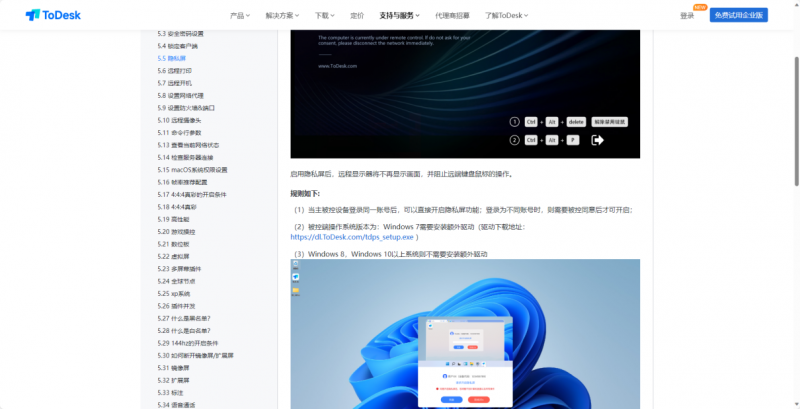Screen dimensions: 800x409
Task: Click the 登录 link
Action: coord(687,16)
